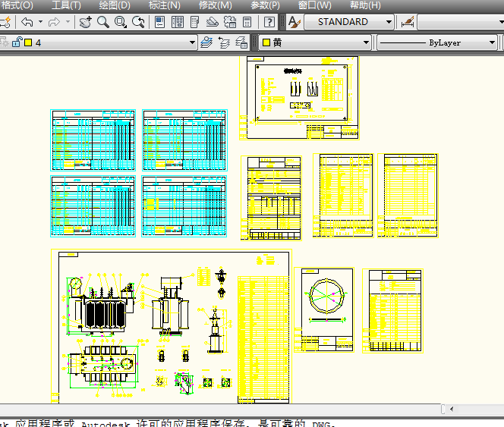Click Make Object's Layer Current icon

click(206, 42)
